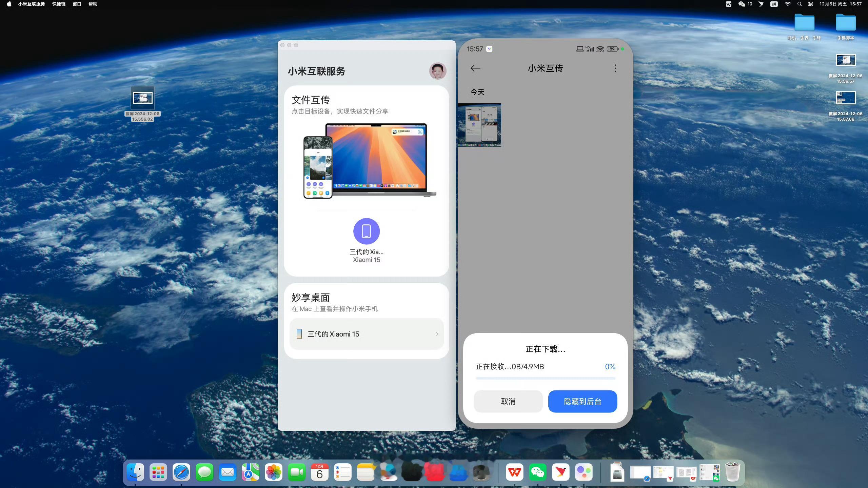Open Mail from the Dock

coord(228,472)
